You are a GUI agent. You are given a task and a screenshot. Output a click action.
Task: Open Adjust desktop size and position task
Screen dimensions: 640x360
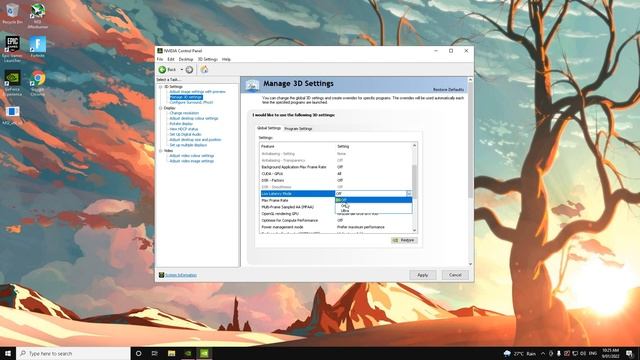coord(196,140)
